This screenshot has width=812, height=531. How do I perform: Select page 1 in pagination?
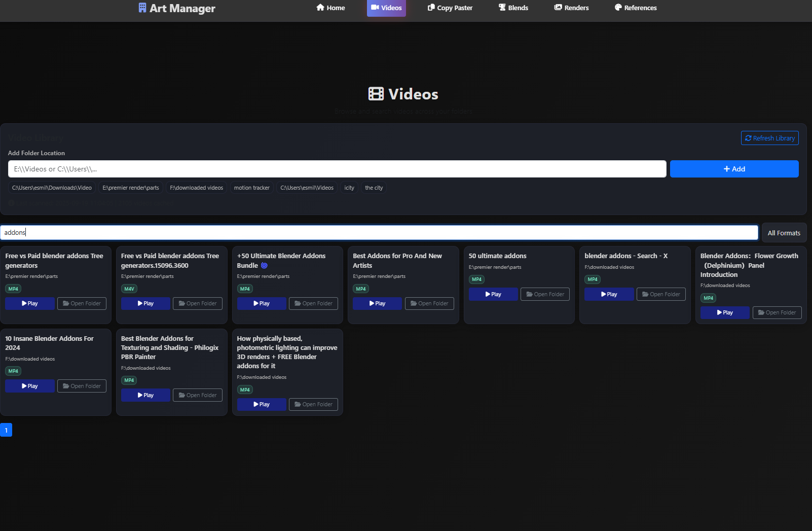click(x=6, y=430)
